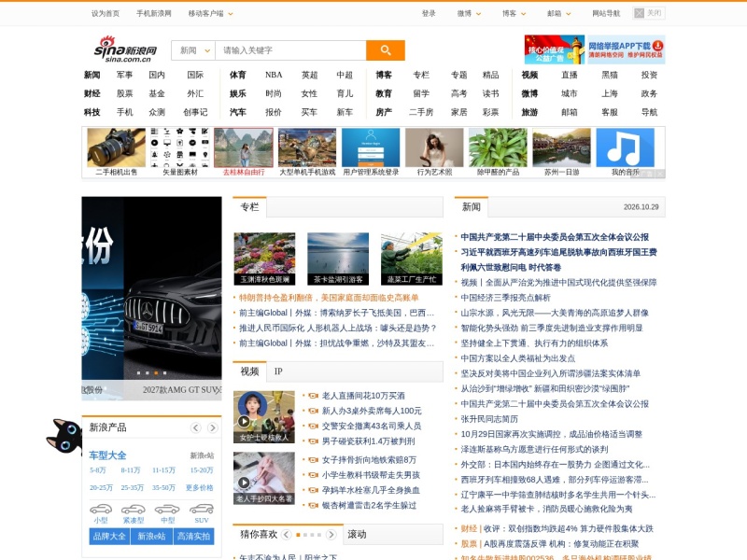Image resolution: width=747 pixels, height=560 pixels.
Task: Open 网站导航 link
Action: pyautogui.click(x=606, y=14)
